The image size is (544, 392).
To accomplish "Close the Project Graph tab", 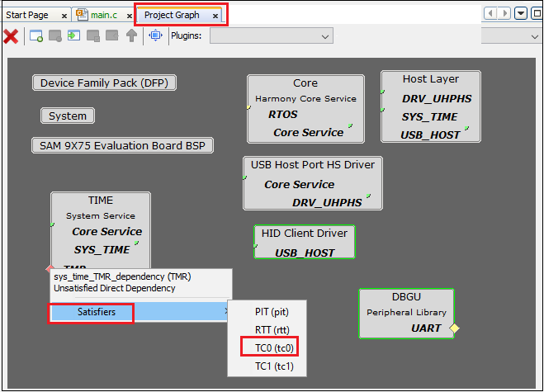I will 215,16.
